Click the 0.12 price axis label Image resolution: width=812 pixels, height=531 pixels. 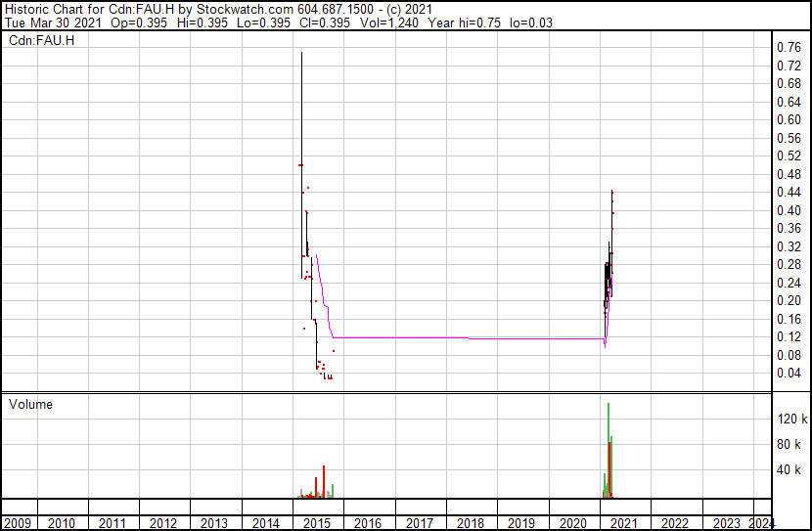(x=789, y=337)
